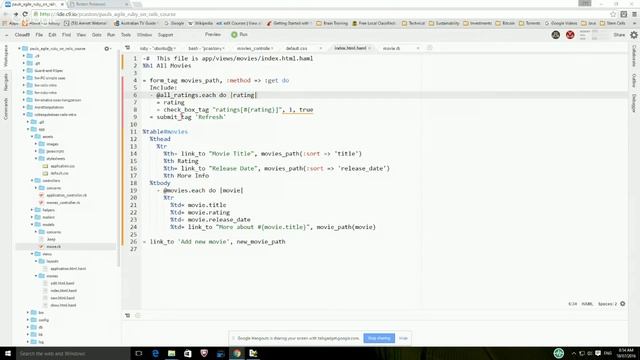Expand the .c9 folder
The image size is (640, 360).
(x=24, y=56)
